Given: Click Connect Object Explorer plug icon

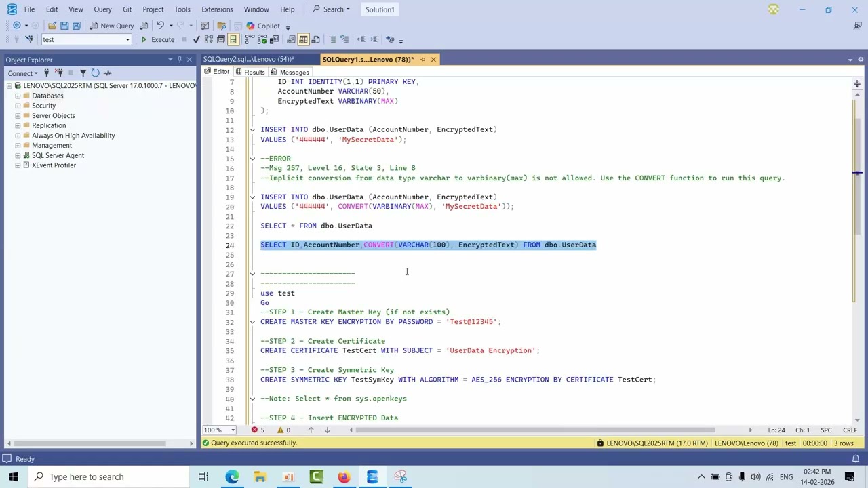Looking at the screenshot, I should [46, 73].
